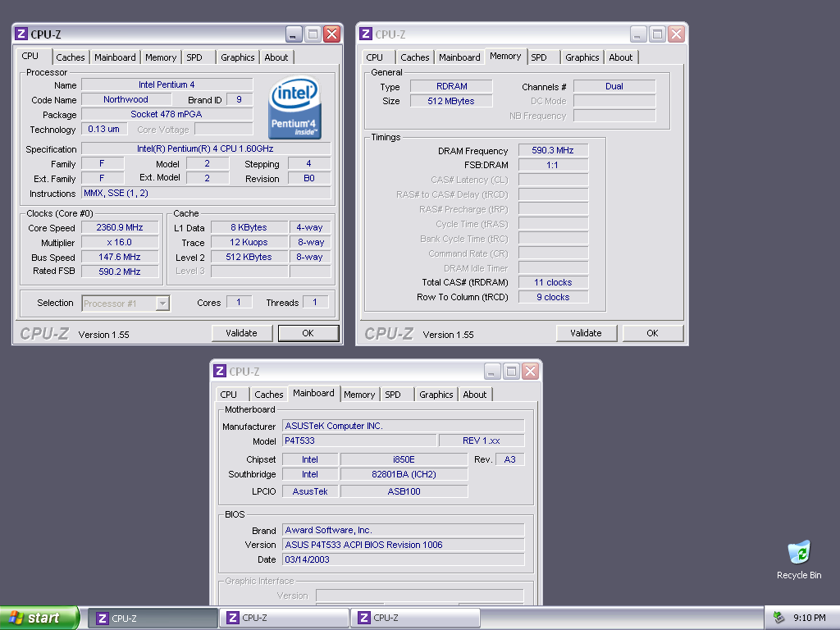Click the Southbridge value 82801BA (ICH2)
The image size is (840, 630).
[x=404, y=474]
